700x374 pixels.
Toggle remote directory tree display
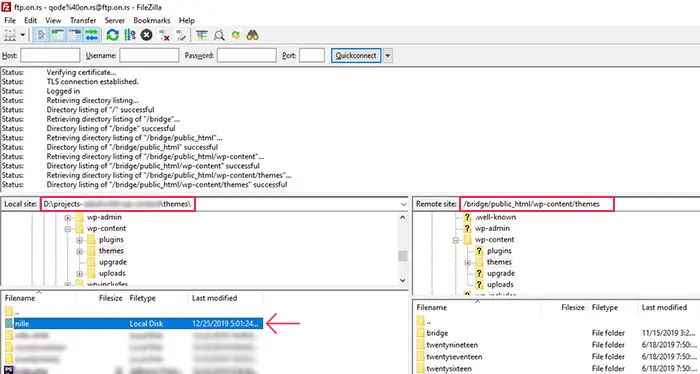(x=75, y=35)
